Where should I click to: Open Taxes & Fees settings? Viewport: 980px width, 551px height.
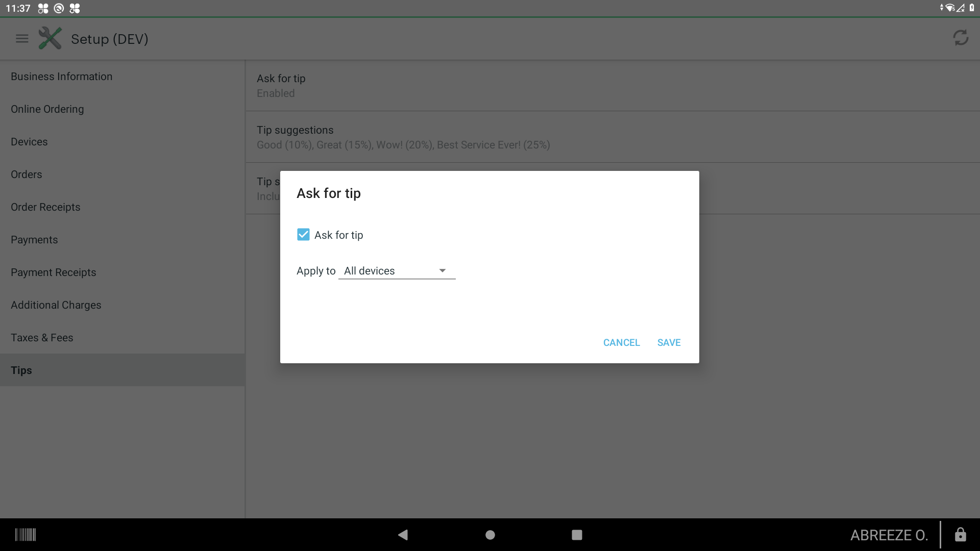tap(122, 338)
